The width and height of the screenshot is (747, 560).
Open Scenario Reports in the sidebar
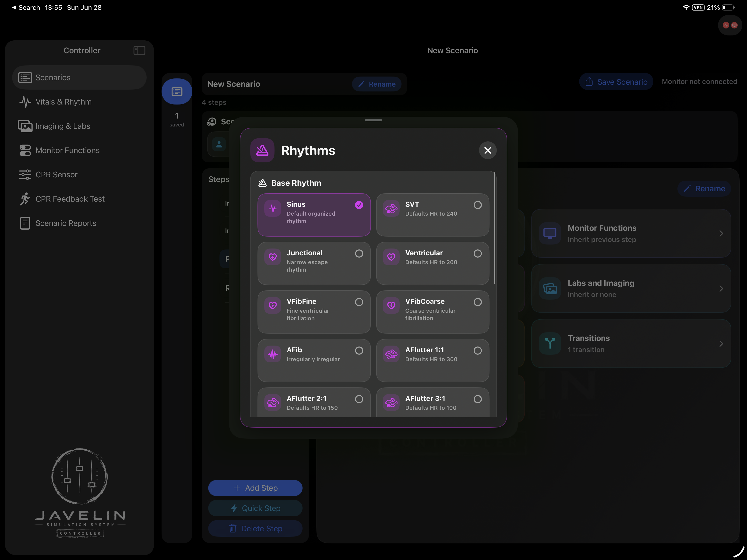tap(79, 223)
